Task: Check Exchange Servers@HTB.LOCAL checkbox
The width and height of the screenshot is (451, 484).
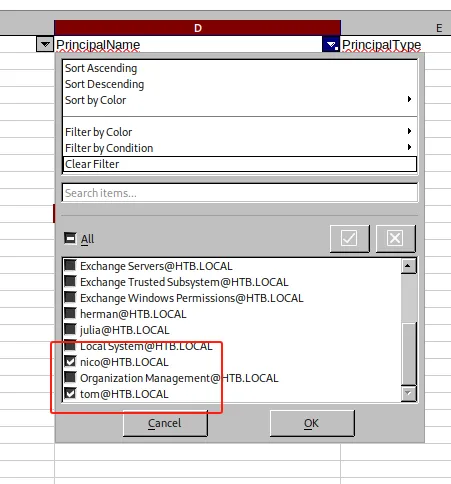Action: tap(70, 266)
